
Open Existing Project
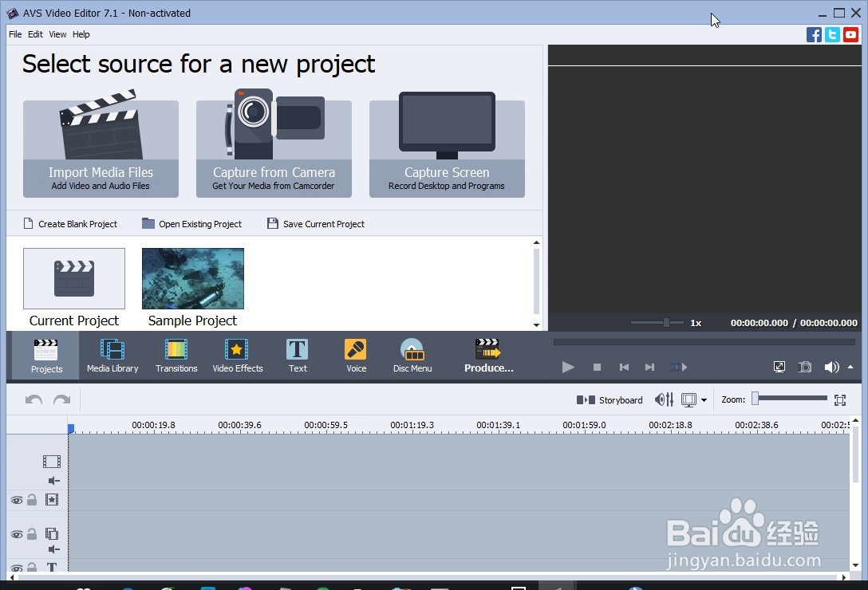[191, 223]
